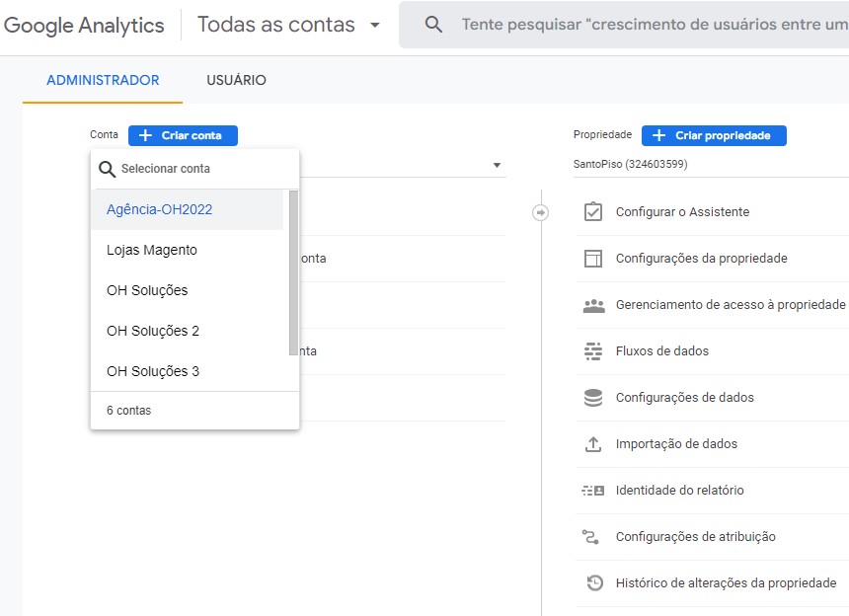This screenshot has height=616, width=849.
Task: Open Histórico de alterações da propriedade
Action: [712, 583]
